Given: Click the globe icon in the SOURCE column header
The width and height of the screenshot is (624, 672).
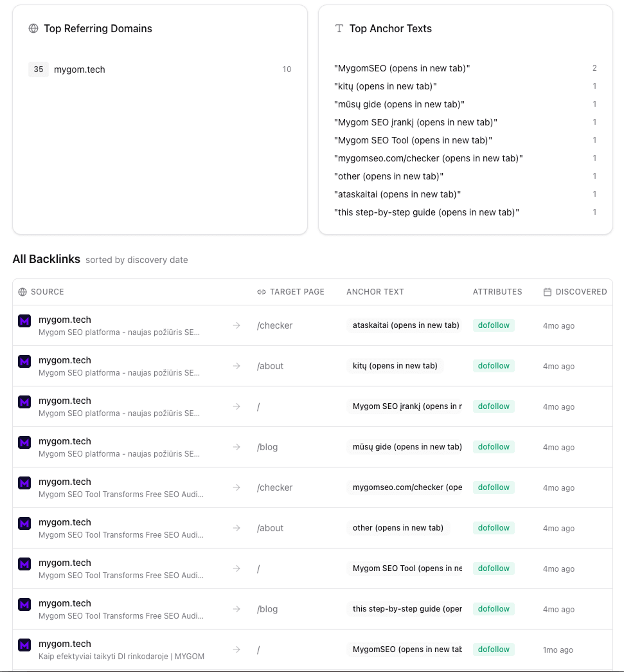Looking at the screenshot, I should point(22,292).
